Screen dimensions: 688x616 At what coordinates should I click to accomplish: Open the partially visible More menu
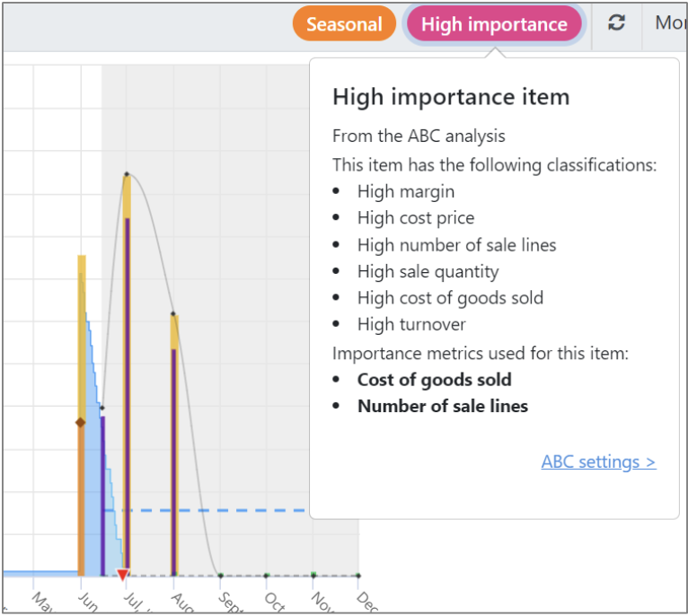click(x=669, y=24)
